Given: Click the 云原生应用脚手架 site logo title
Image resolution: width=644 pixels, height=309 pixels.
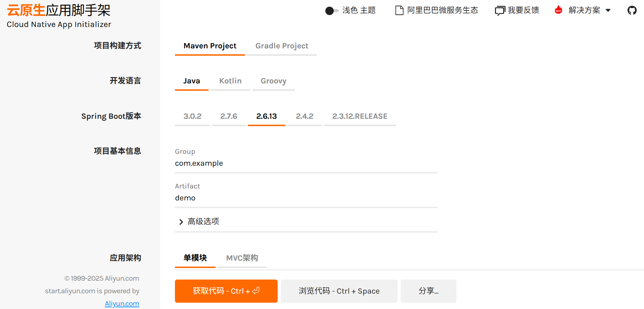Looking at the screenshot, I should point(59,11).
